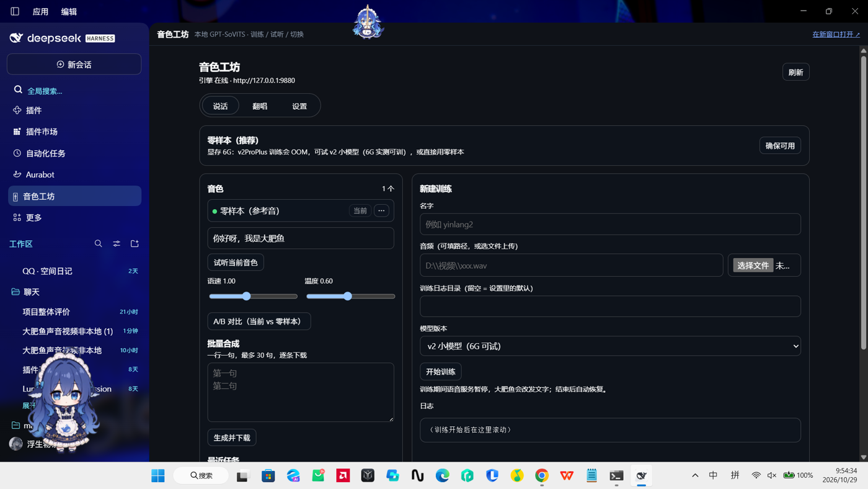Click the 当前 badge on 零样本 voice
This screenshot has width=868, height=489.
(x=360, y=211)
